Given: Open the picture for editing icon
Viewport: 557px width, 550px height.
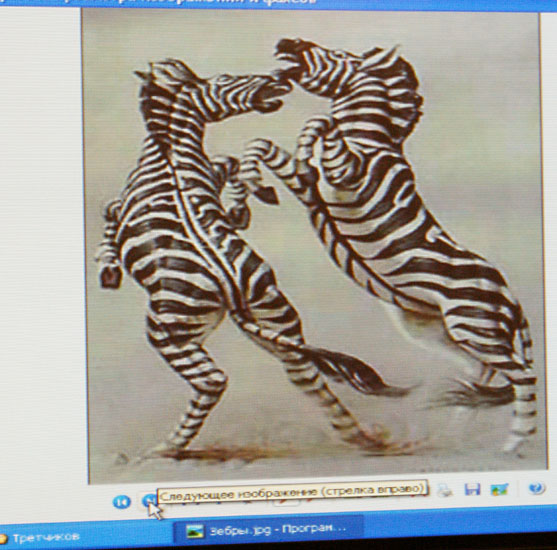Looking at the screenshot, I should [x=499, y=489].
